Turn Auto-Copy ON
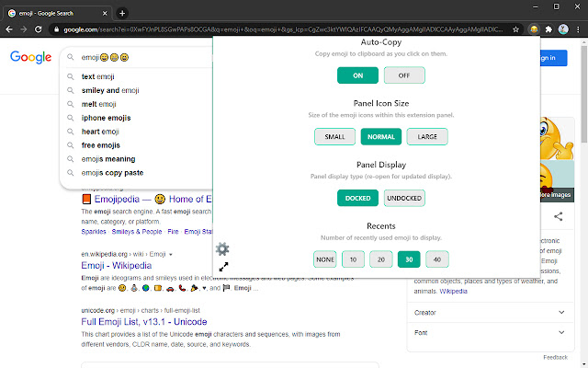 click(357, 75)
